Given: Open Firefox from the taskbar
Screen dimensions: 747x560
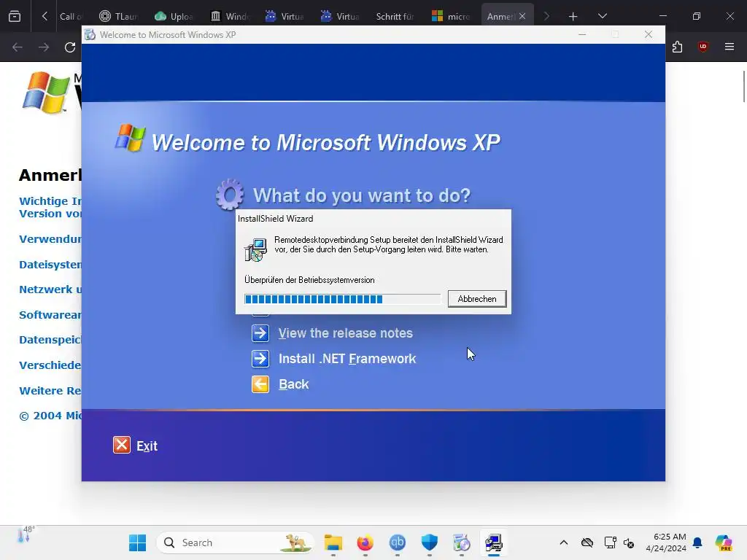Looking at the screenshot, I should pyautogui.click(x=365, y=542).
